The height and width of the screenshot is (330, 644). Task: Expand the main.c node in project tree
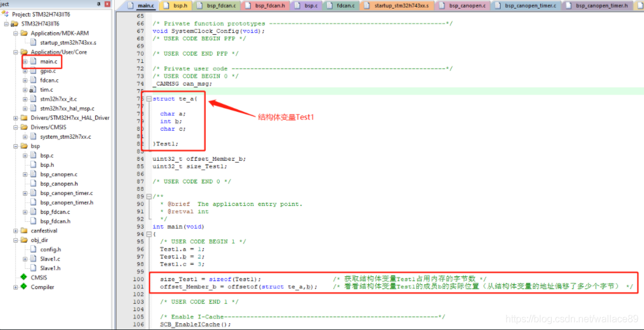[x=26, y=62]
